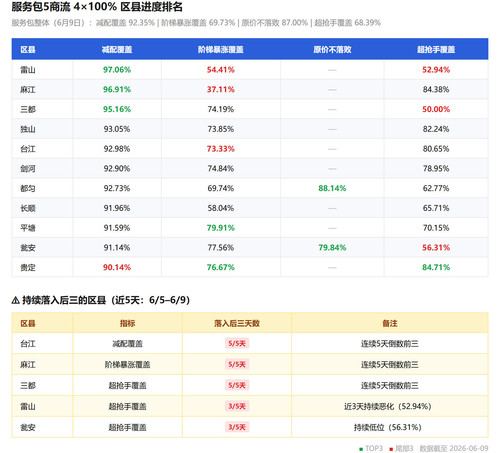Click the 超抢手覆盖 column header in blue table
500x453 pixels.
tap(436, 50)
